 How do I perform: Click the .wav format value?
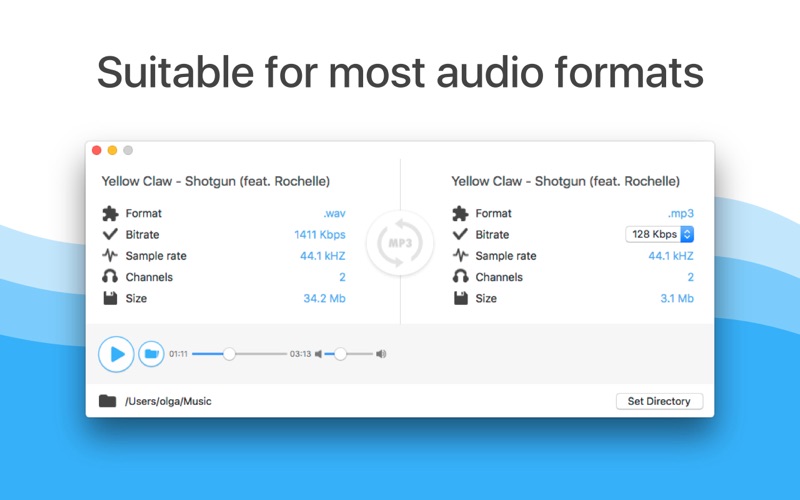tap(334, 213)
